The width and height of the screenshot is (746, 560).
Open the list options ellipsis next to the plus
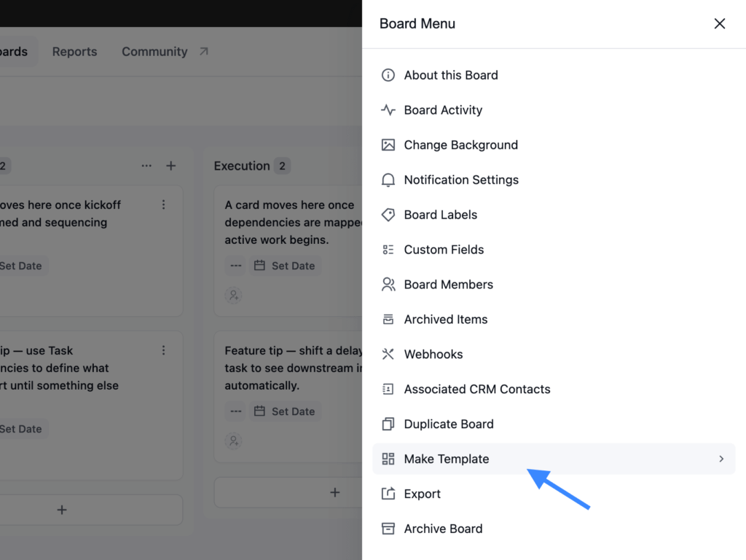click(x=146, y=166)
